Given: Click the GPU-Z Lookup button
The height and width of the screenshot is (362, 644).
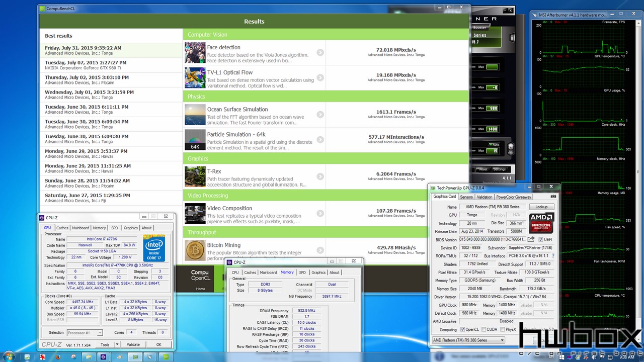Looking at the screenshot, I should (x=541, y=207).
